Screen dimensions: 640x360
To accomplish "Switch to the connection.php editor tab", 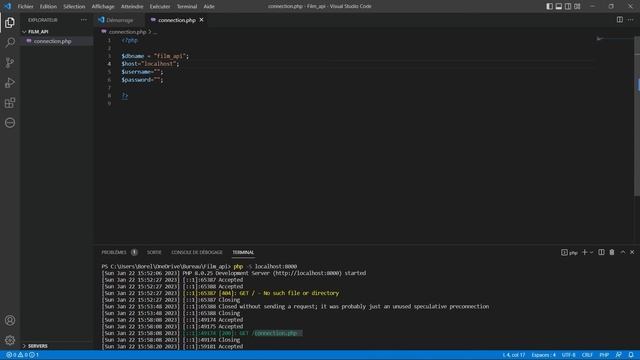I will point(177,20).
